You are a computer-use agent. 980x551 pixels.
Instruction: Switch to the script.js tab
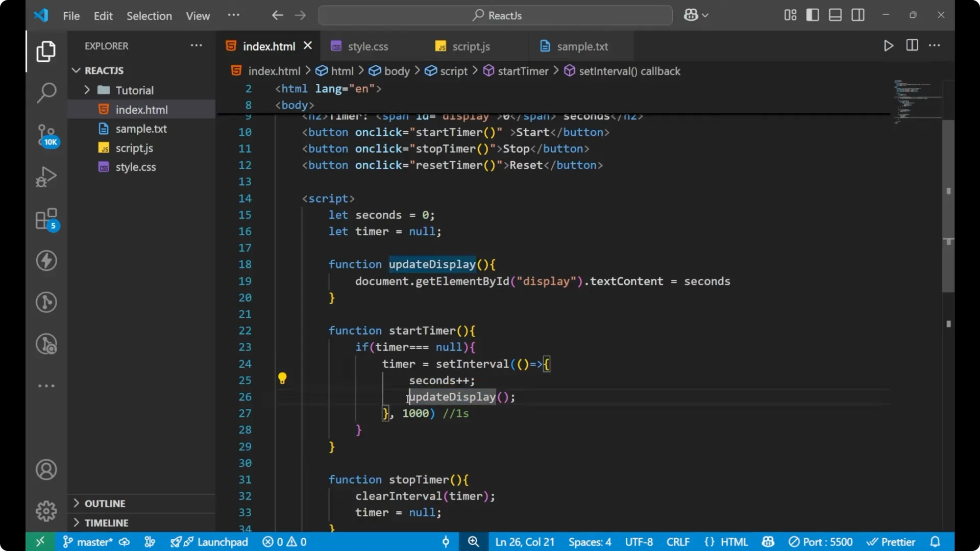click(x=470, y=46)
